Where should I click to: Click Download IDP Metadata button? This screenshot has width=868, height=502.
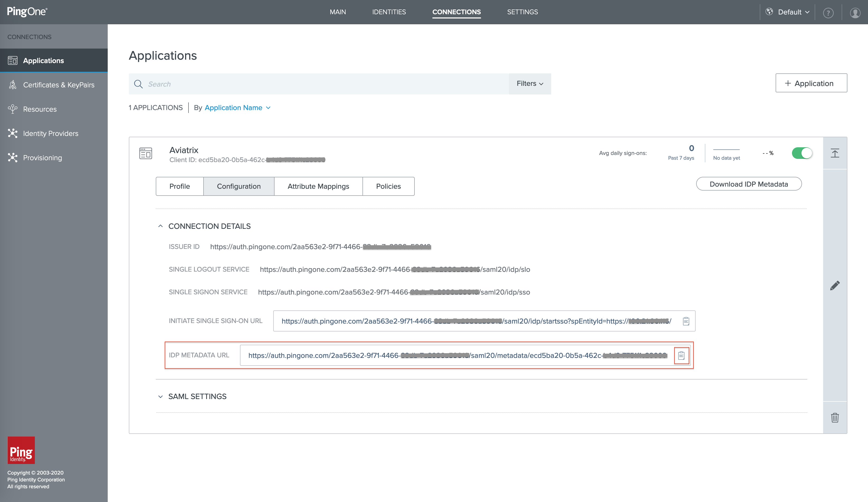749,184
